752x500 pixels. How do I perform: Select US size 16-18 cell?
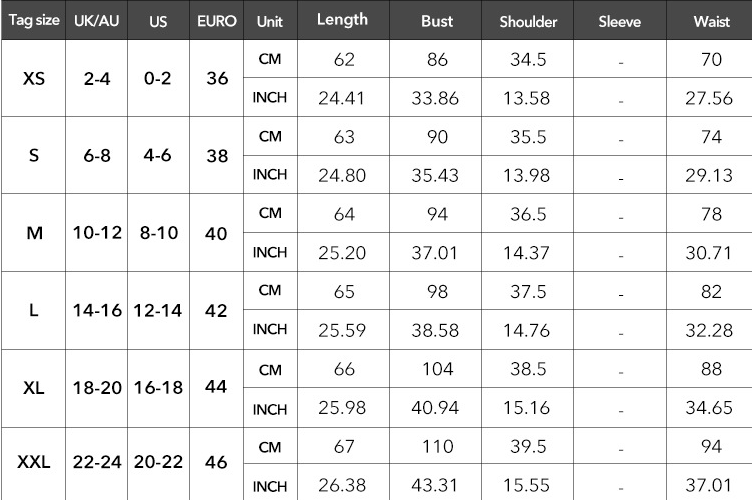coord(157,388)
